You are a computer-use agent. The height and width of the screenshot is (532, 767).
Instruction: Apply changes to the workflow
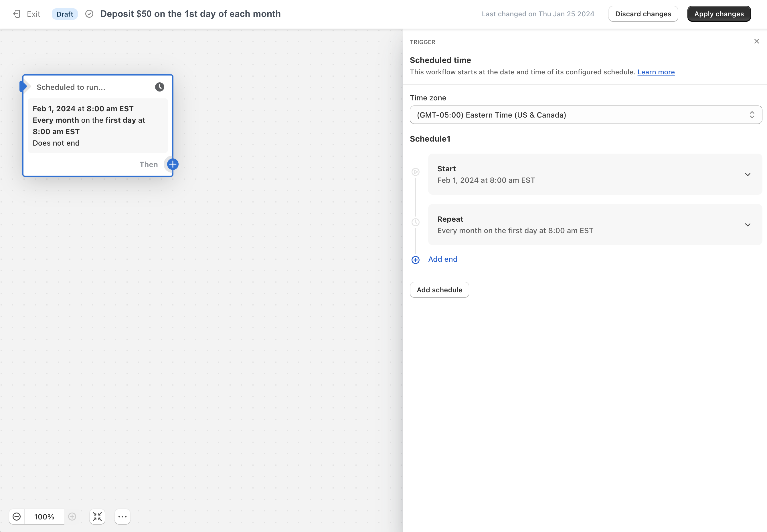point(719,14)
